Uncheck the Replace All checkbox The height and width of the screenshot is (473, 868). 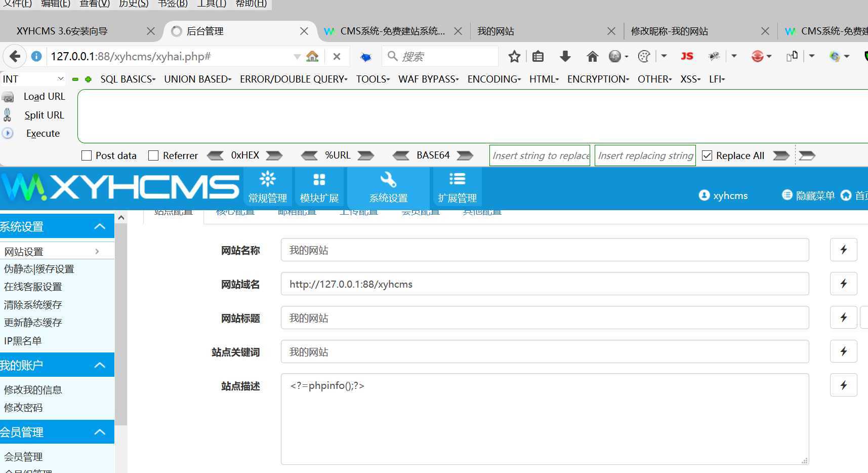coord(707,155)
